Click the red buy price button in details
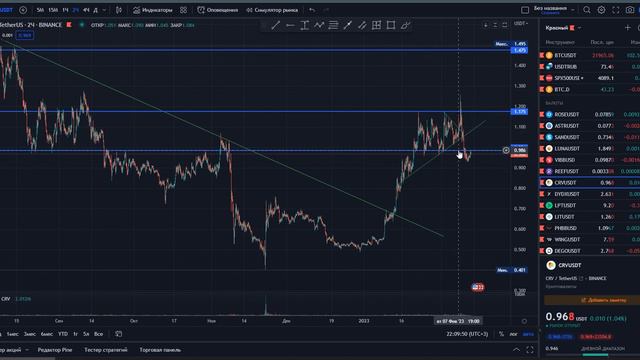The image size is (640, 360). tap(596, 337)
